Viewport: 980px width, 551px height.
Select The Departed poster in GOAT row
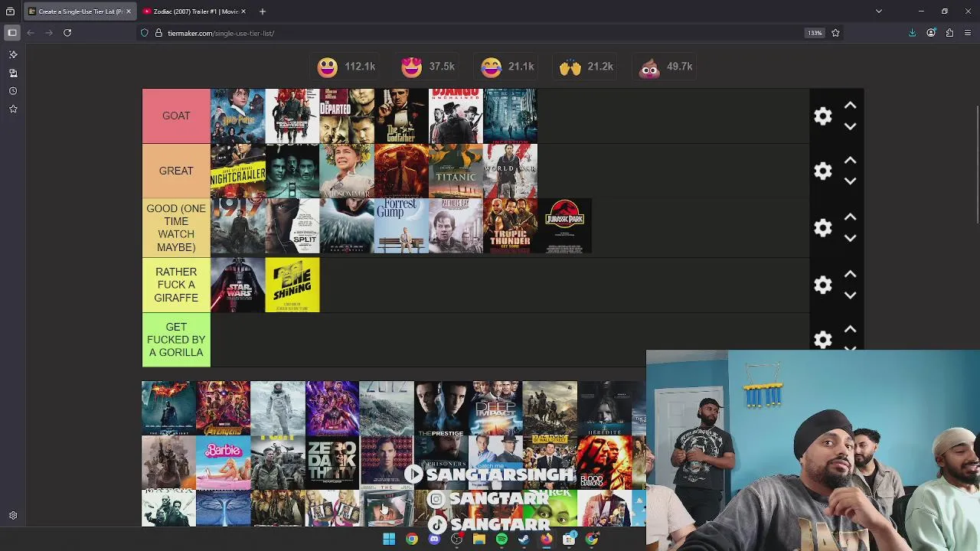coord(347,116)
